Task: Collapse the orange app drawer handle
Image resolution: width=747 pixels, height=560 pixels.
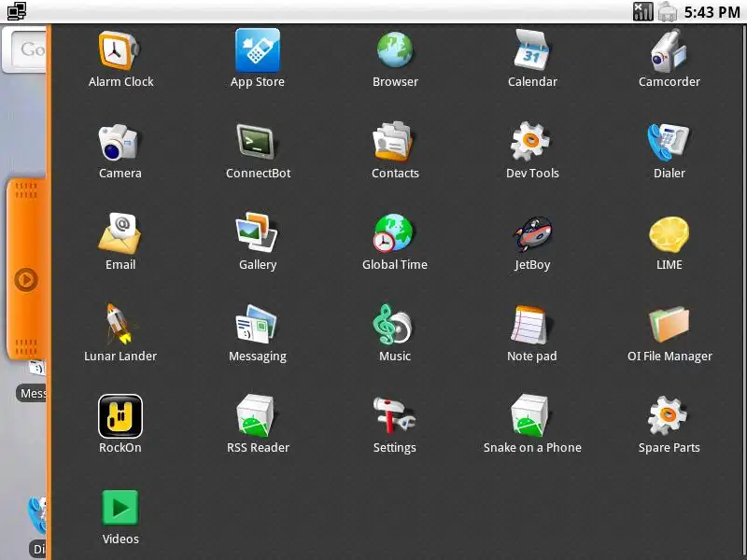Action: click(x=27, y=270)
